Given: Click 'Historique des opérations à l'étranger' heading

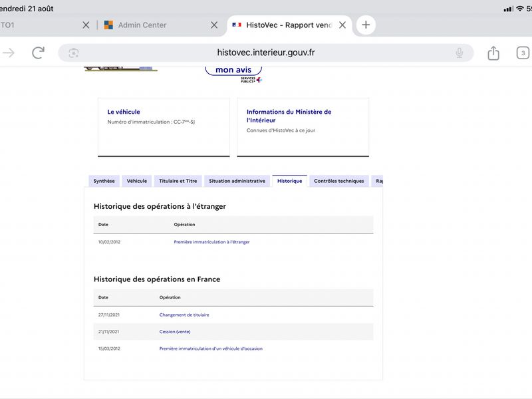Looking at the screenshot, I should pos(160,206).
